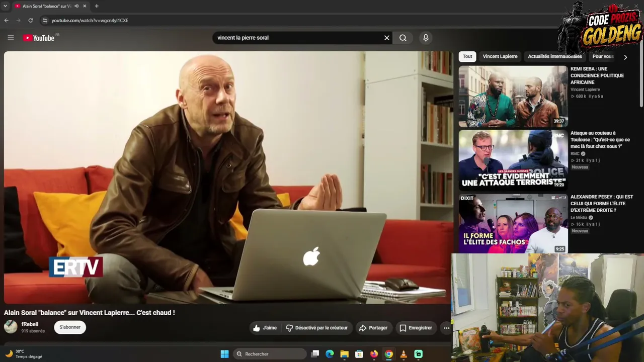
Task: Select the "Actualités internationales" chip
Action: click(x=554, y=56)
